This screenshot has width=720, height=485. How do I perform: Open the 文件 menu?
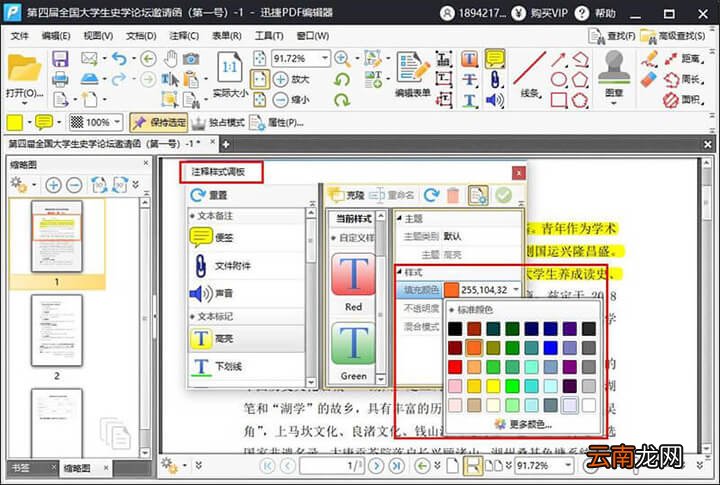20,36
